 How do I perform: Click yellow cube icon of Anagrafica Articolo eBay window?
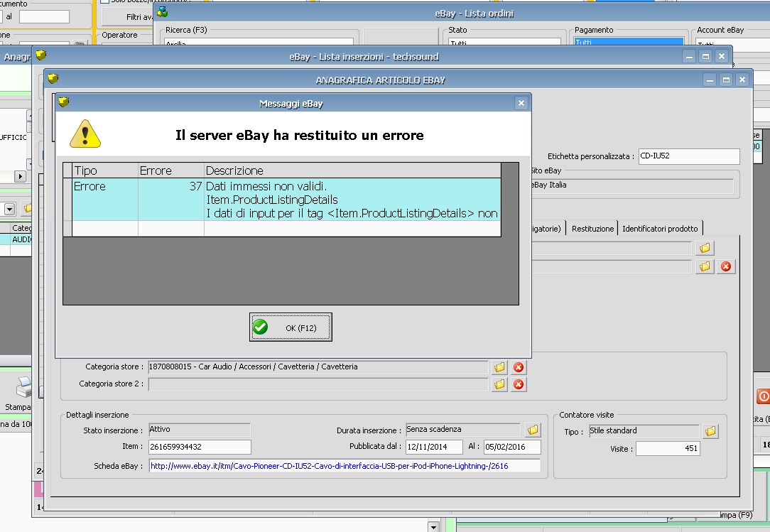[53, 78]
